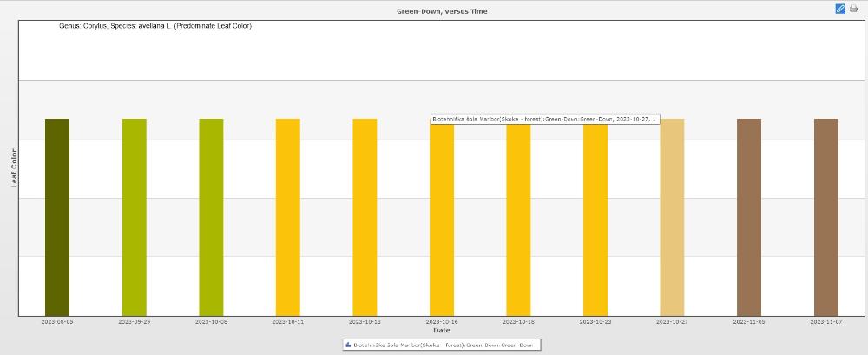Select the dark olive bar for 2023-08-05
This screenshot has height=355, width=868.
(x=57, y=217)
